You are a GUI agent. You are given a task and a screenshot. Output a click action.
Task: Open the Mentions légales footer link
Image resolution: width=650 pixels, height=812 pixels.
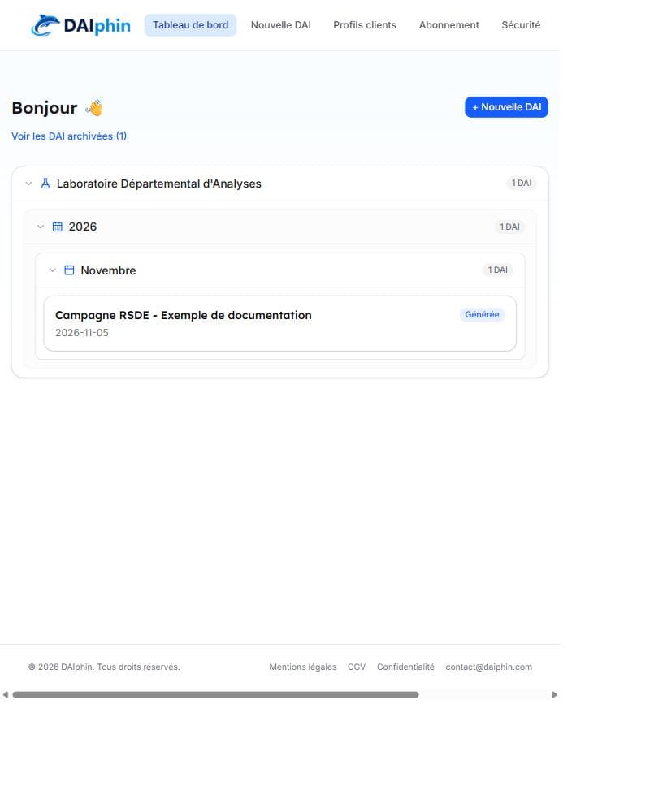[x=303, y=667]
